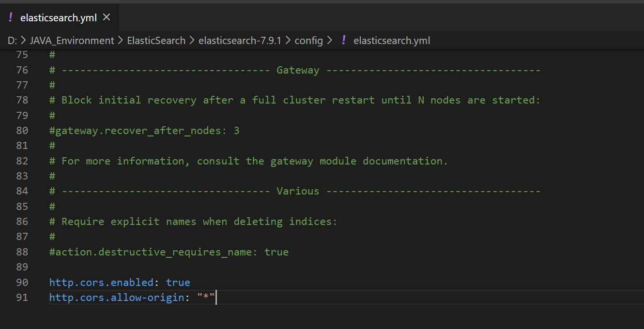Click the 'For more information, consult the gateway' comment

(249, 161)
